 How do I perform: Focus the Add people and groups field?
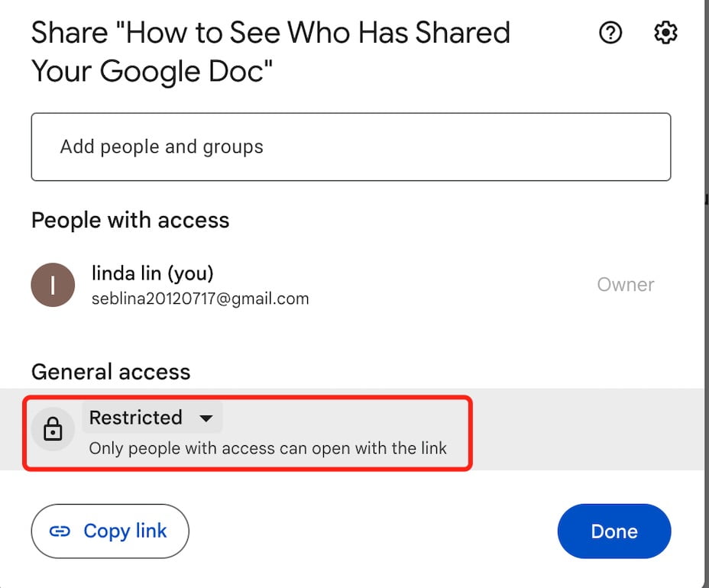point(351,147)
